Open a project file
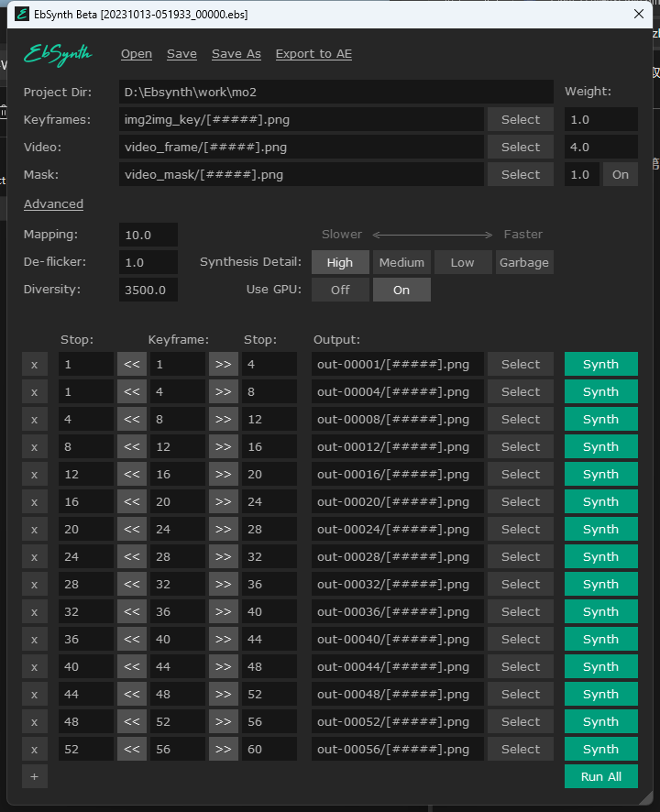660x812 pixels. pos(137,54)
